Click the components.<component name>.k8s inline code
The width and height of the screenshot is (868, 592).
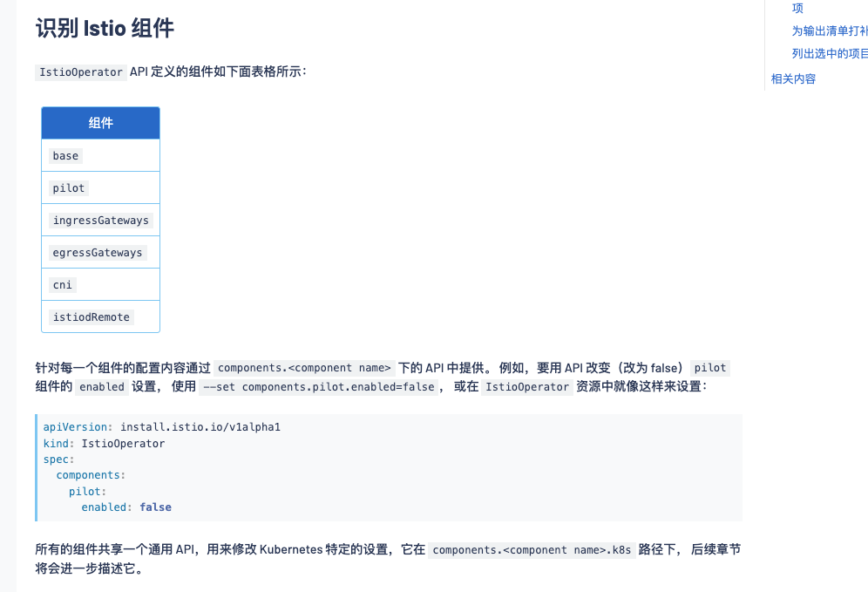tap(532, 550)
